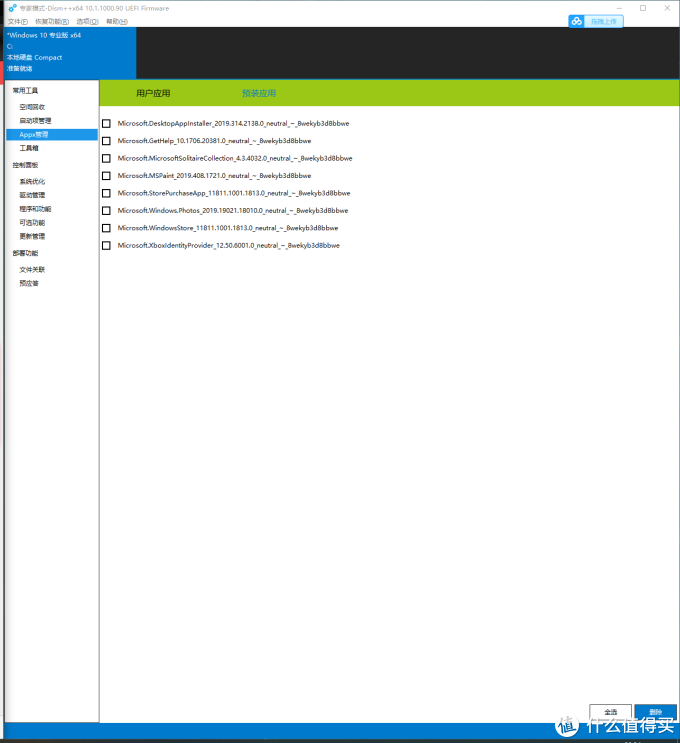Switch to the 预装应用 tab
Viewport: 680px width, 743px height.
click(x=259, y=93)
